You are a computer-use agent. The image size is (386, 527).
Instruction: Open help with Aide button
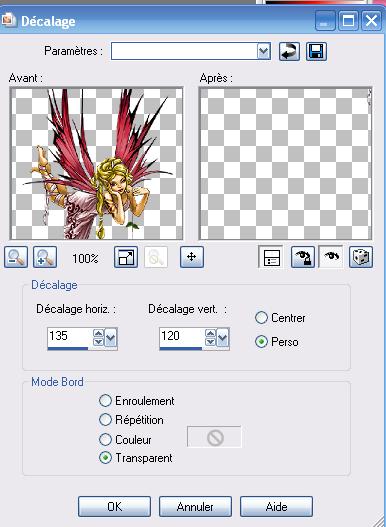point(276,506)
